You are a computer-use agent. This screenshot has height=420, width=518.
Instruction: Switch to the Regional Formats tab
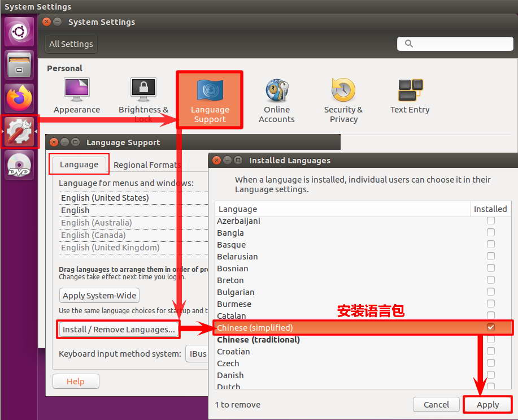(x=147, y=165)
